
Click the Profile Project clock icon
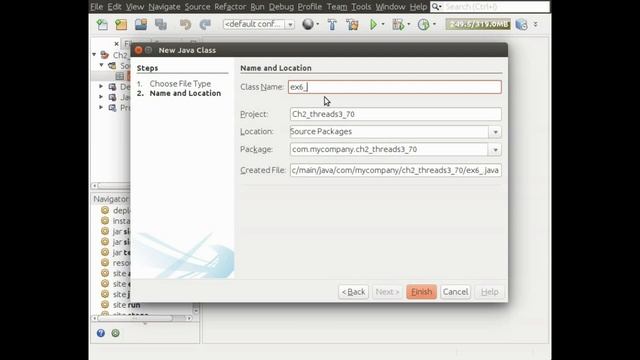click(x=423, y=24)
